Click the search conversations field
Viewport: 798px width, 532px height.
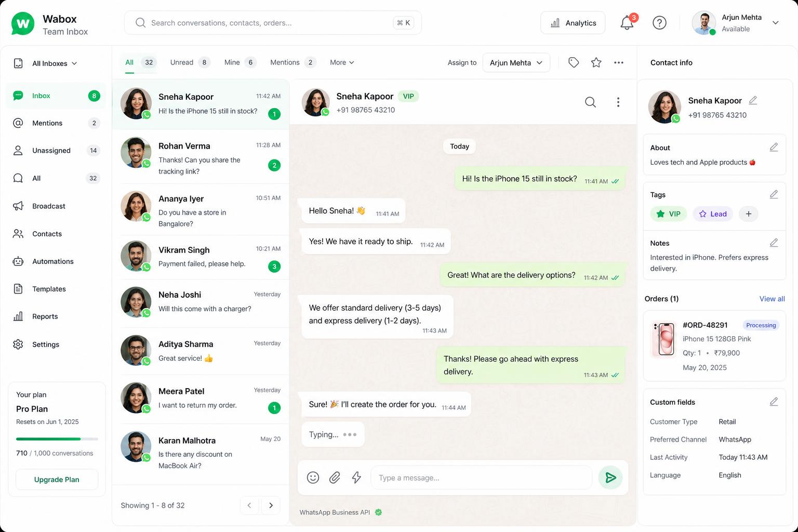point(273,23)
